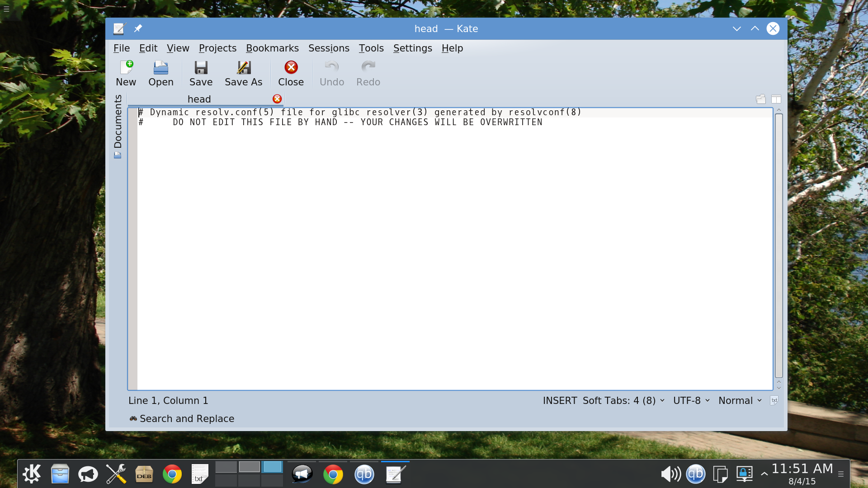Open the View menu
This screenshot has width=868, height=488.
point(178,48)
